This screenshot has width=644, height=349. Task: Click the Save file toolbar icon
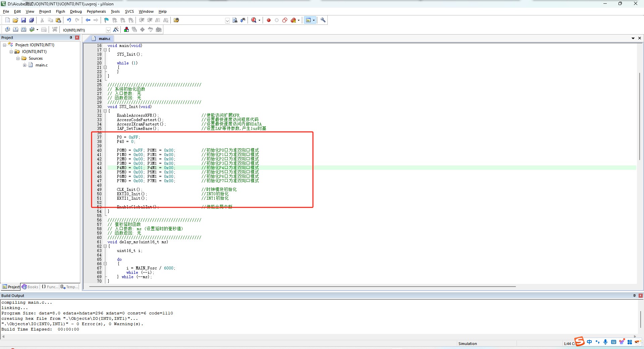23,20
